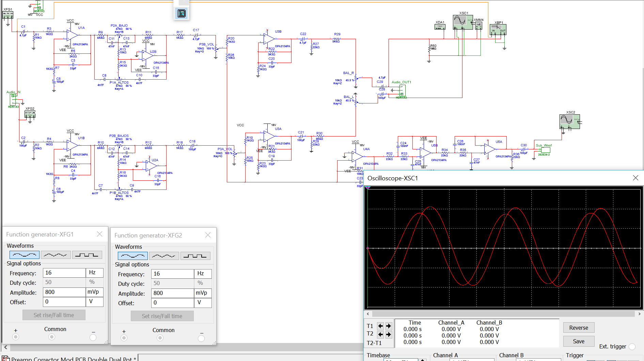The image size is (644, 361).
Task: Select the XSC1 oscilloscope instrument on schematic
Action: coord(463,22)
